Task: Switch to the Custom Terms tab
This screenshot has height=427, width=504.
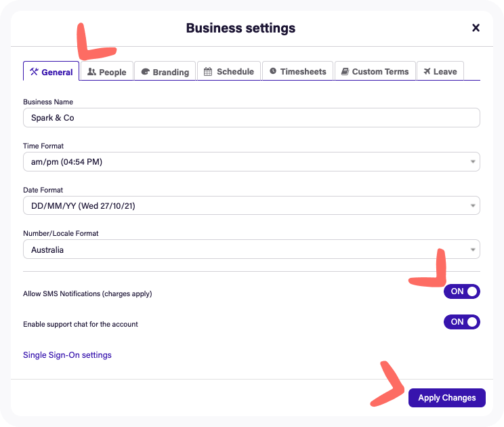Action: (375, 71)
